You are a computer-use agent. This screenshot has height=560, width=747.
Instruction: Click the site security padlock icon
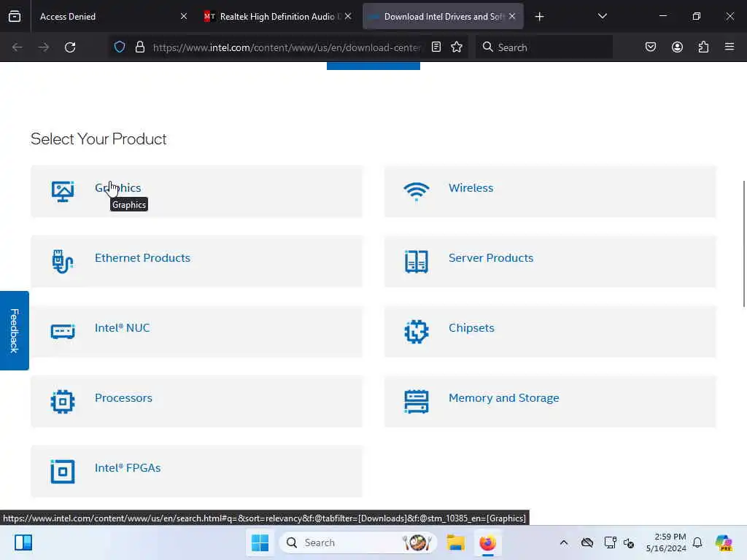(x=139, y=47)
